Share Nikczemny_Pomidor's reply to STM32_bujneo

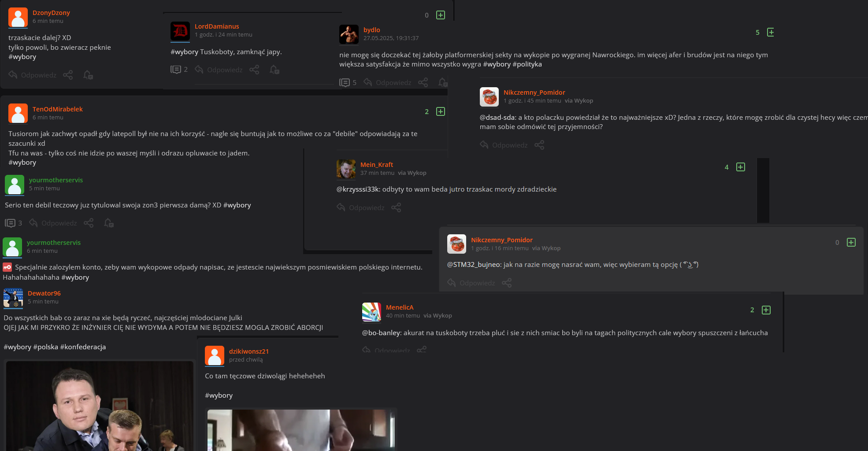click(x=507, y=283)
